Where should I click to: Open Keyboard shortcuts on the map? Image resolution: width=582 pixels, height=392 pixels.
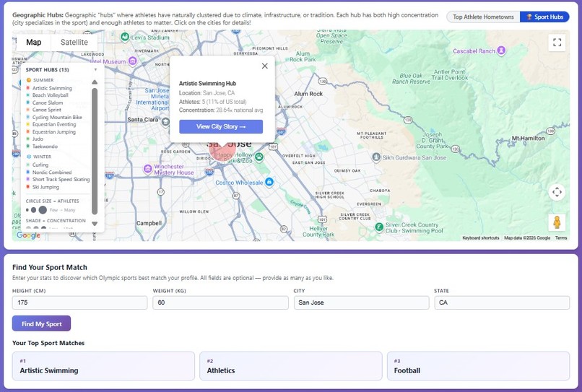481,238
